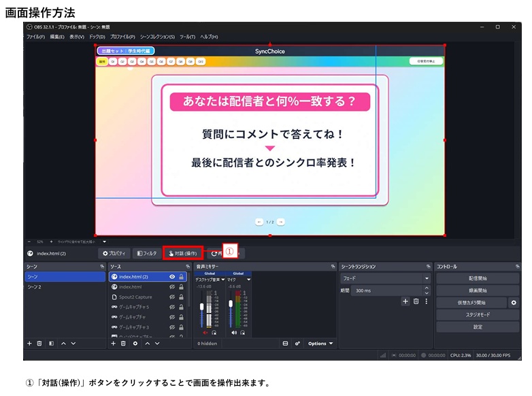
Task: Add transition with plus icon
Action: 405,301
